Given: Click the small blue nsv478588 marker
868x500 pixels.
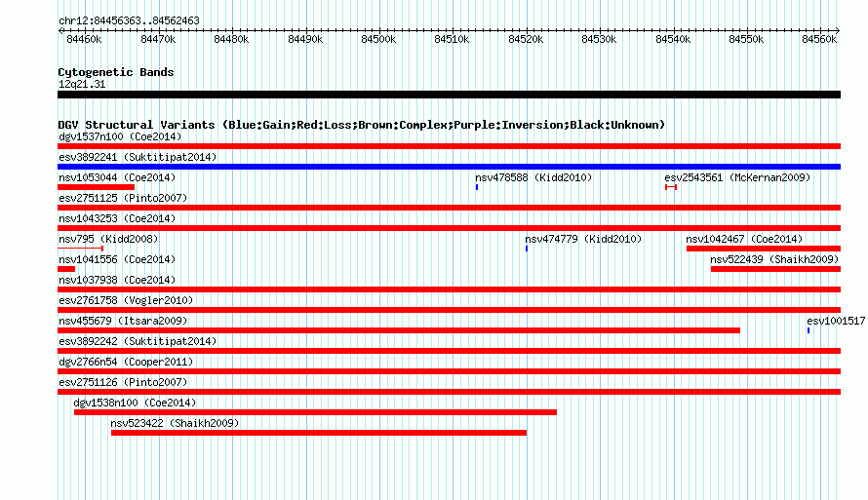Looking at the screenshot, I should pyautogui.click(x=477, y=187).
